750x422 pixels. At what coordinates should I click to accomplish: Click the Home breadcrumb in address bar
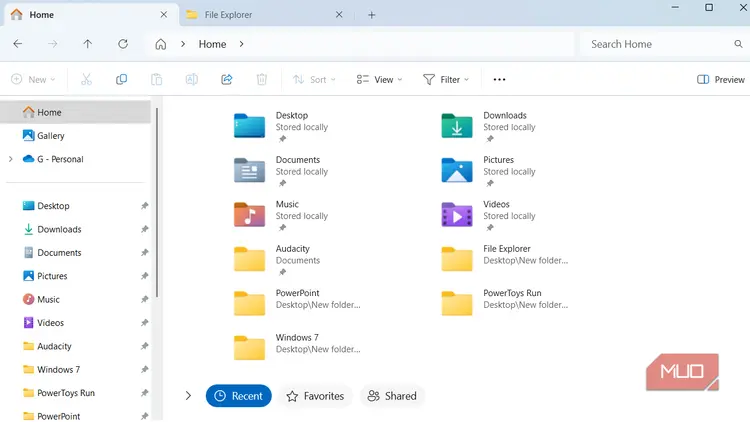pyautogui.click(x=212, y=44)
